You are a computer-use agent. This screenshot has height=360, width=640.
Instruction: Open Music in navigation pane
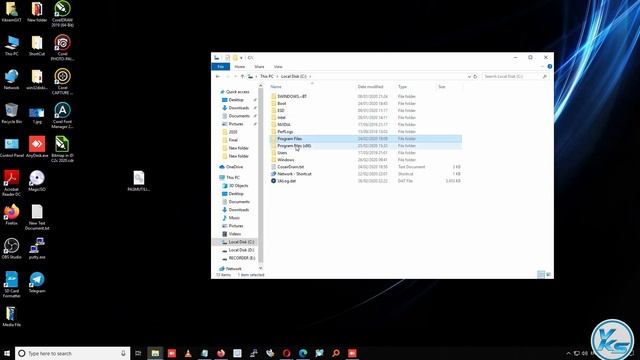234,218
